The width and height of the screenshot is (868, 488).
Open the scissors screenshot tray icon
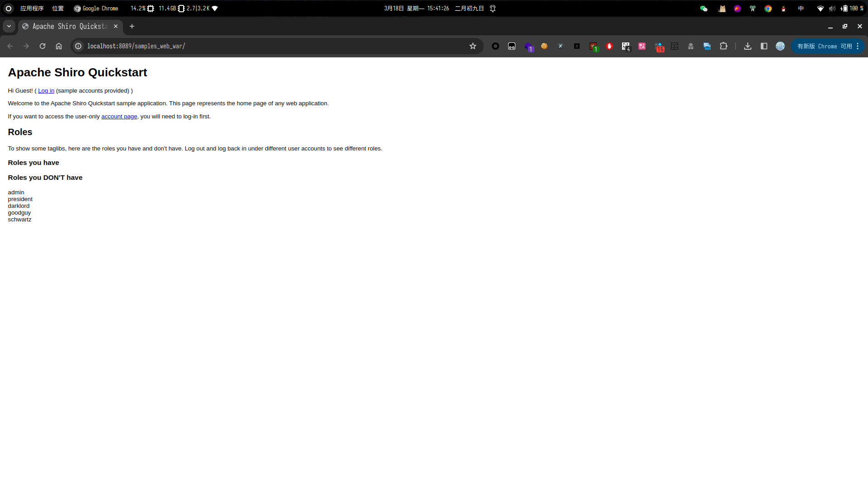pyautogui.click(x=753, y=9)
